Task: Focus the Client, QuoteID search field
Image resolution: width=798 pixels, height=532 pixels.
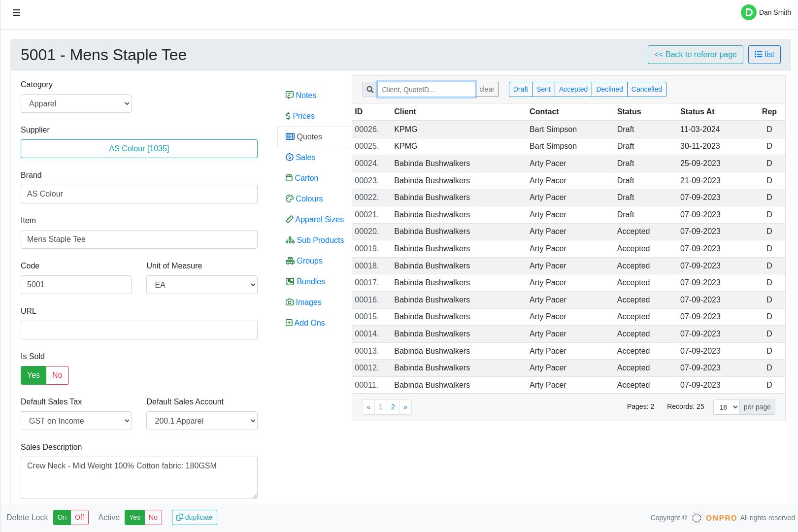Action: click(x=427, y=90)
